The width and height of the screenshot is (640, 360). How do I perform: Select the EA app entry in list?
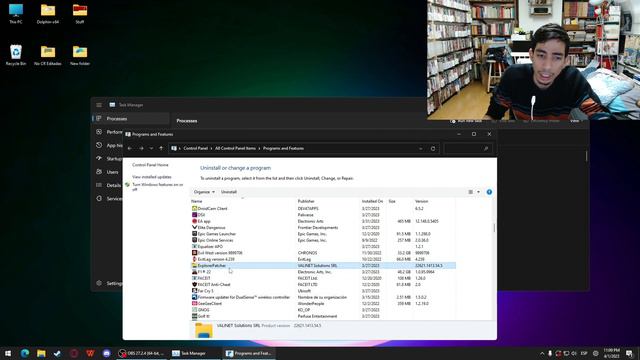click(323, 221)
